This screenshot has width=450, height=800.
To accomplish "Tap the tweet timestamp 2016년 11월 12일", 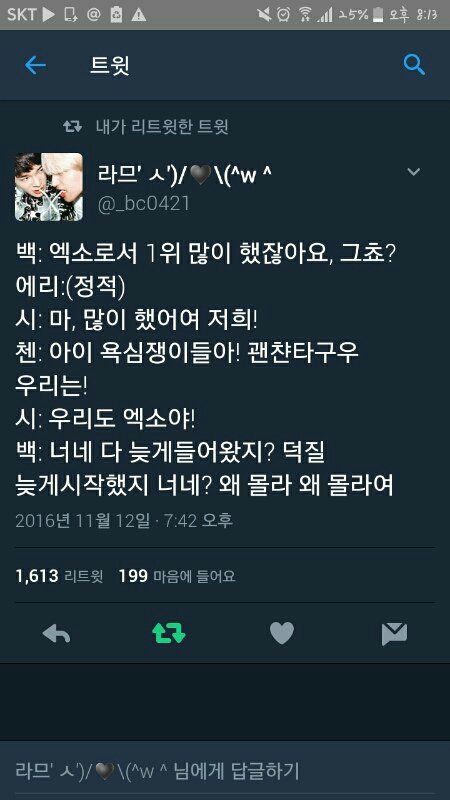I will [x=83, y=520].
